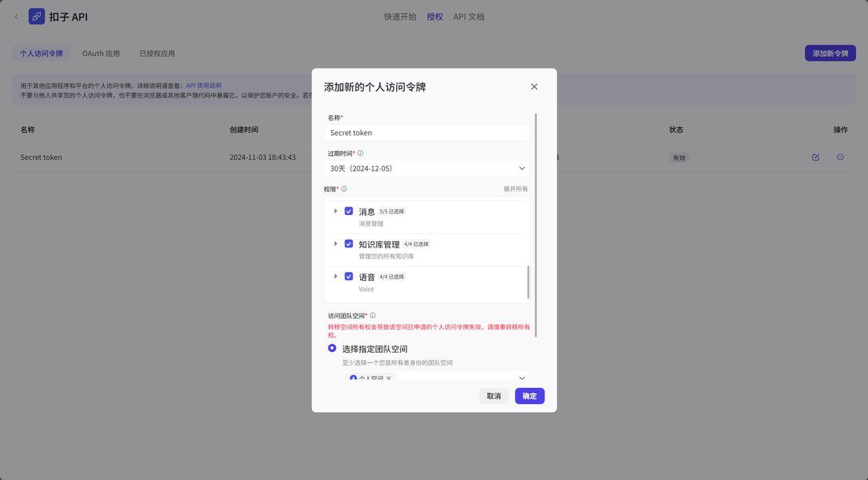Click the dialog's outer vertical scrollbar
This screenshot has width=868, height=480.
536,224
